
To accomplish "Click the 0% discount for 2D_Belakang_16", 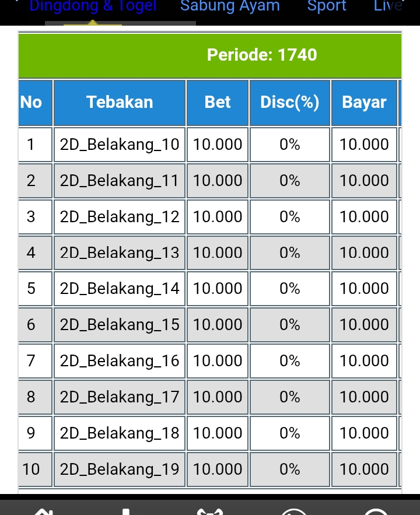I will [x=289, y=361].
